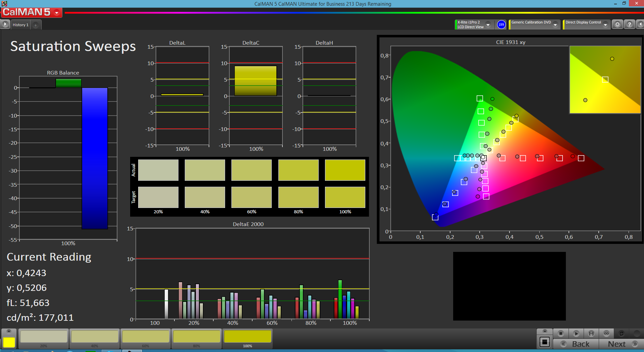Select the 60% saturation swatch in bottom strip
This screenshot has width=644, height=352.
click(x=146, y=339)
